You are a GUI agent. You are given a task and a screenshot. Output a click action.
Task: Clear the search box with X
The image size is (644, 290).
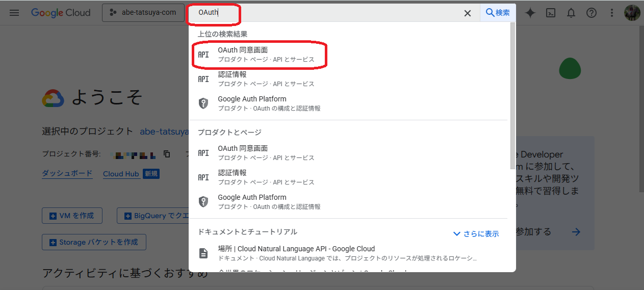pyautogui.click(x=467, y=13)
